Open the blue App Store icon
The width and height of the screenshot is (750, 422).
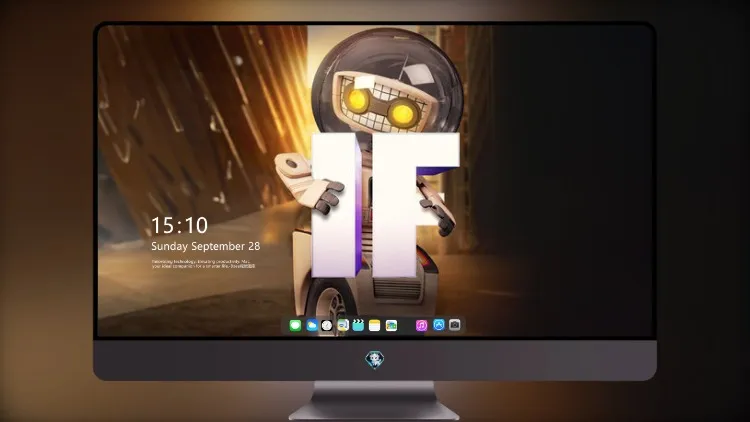click(x=439, y=325)
